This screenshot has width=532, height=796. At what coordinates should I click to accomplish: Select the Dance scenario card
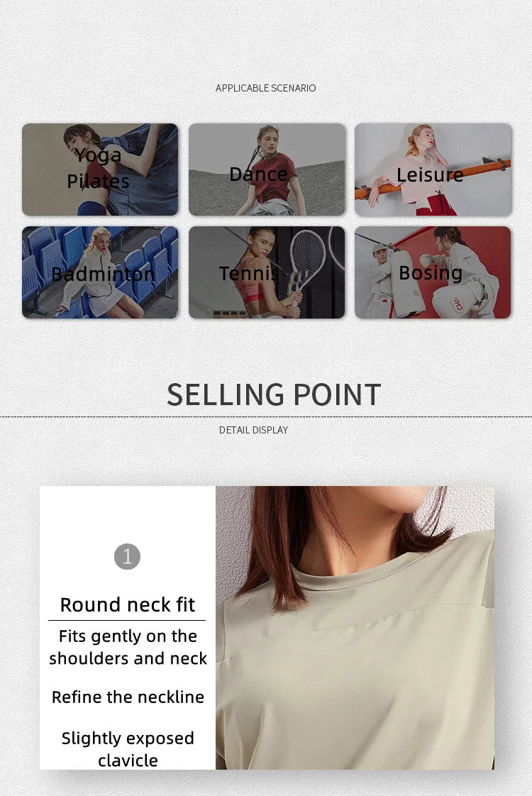click(x=267, y=170)
